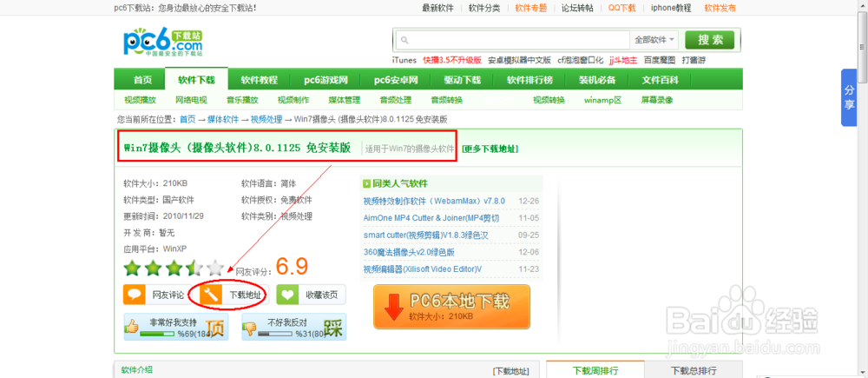868x378 pixels.
Task: Click 安卓模拟器中文版 hot search link
Action: coord(519,60)
